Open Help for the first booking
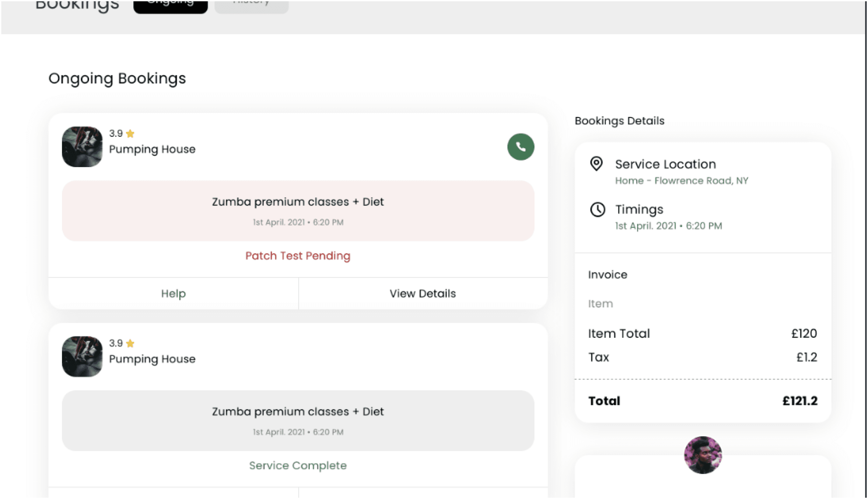Screen dimensions: 868x499 coord(173,293)
